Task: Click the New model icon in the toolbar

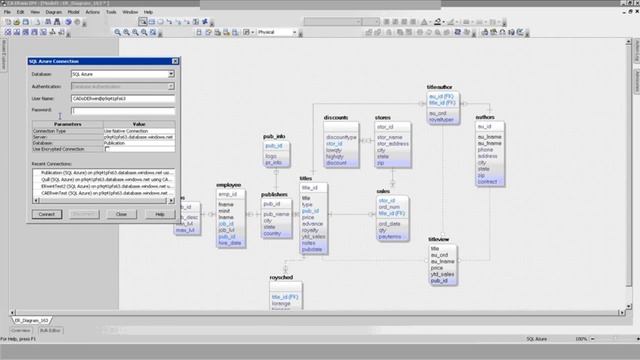Action: coord(8,22)
